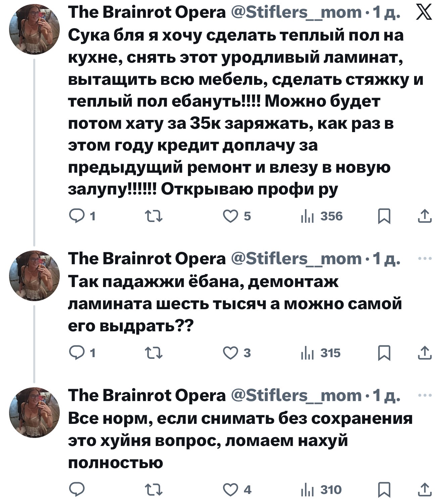Bookmark the first tweet in thread
This screenshot has height=504, width=443.
(x=384, y=216)
